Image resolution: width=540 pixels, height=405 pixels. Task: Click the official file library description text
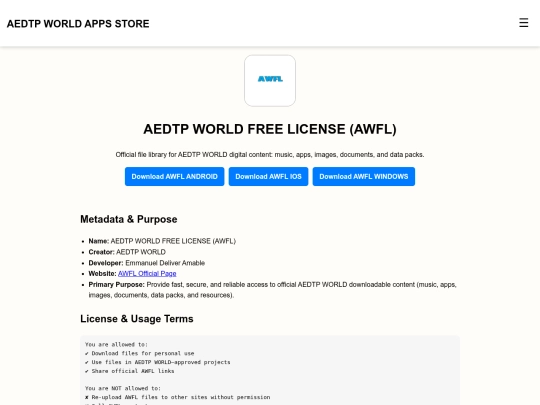(270, 155)
